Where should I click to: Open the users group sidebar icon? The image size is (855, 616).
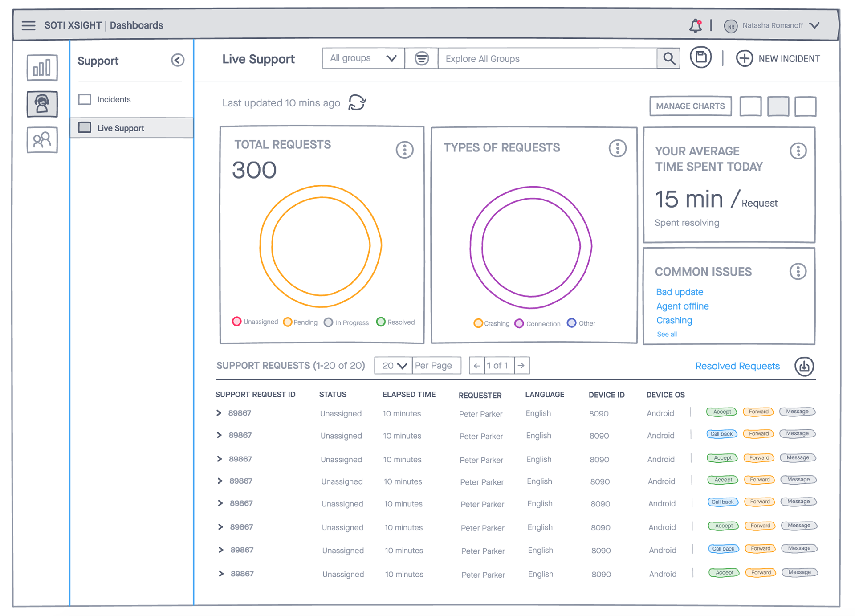[x=42, y=140]
